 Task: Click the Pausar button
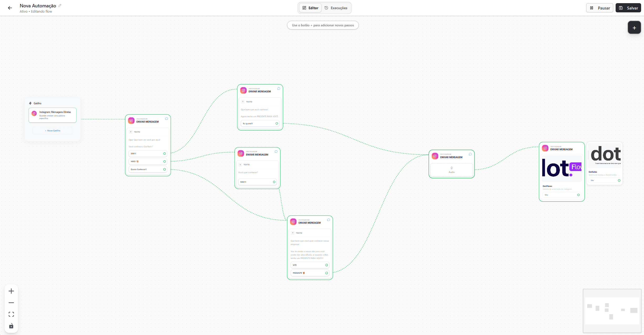600,8
